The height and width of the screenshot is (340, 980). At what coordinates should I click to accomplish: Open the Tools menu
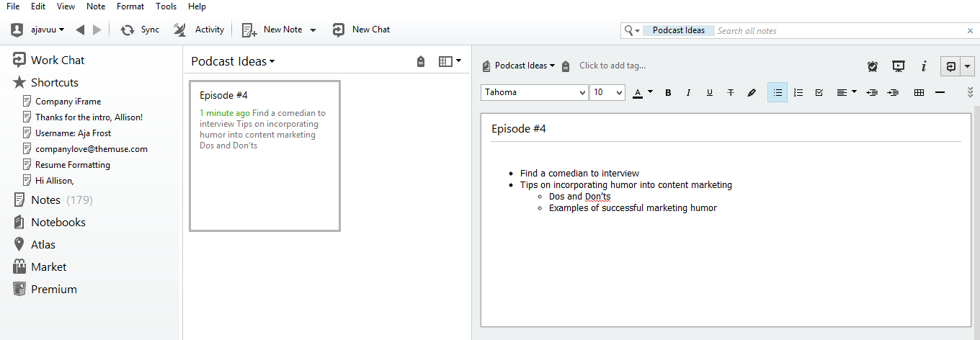click(166, 6)
